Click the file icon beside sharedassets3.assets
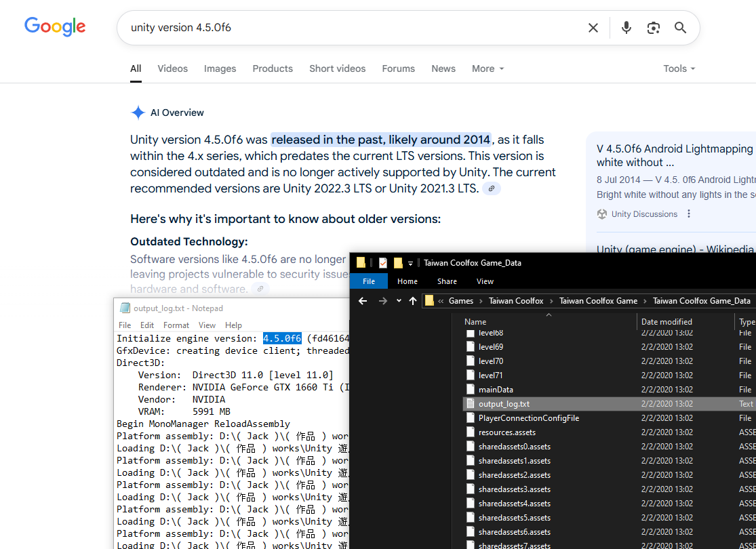Image resolution: width=756 pixels, height=549 pixels. click(x=471, y=489)
